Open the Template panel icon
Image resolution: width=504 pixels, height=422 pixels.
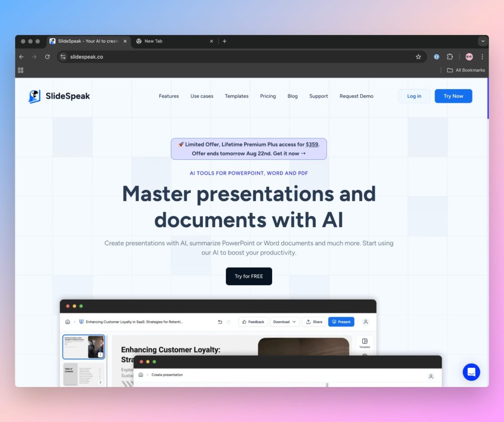pos(365,343)
